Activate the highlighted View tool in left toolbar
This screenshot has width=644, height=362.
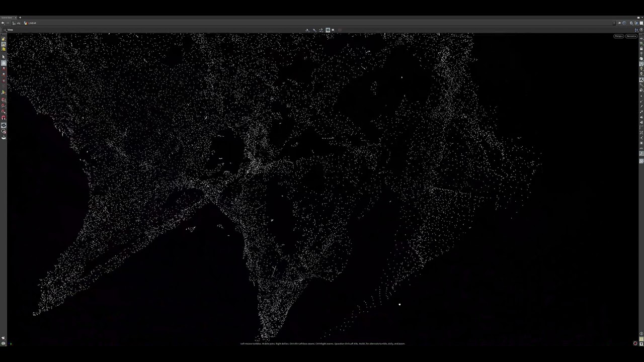(x=4, y=125)
